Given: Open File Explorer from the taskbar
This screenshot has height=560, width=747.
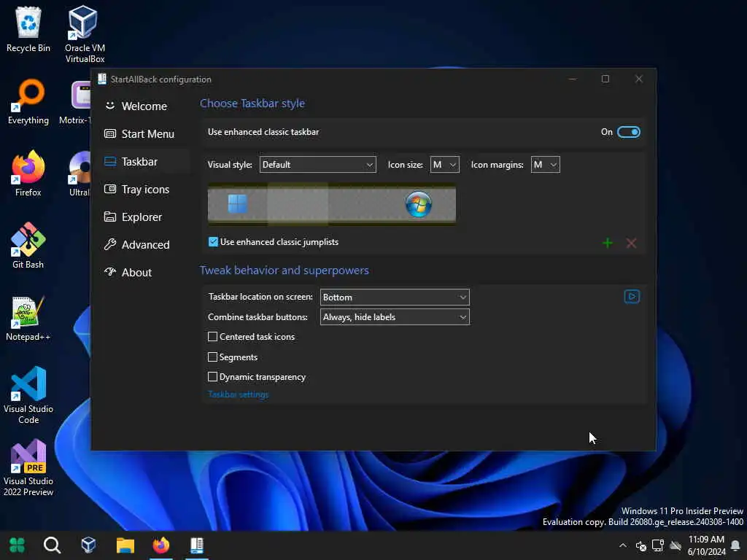Looking at the screenshot, I should (125, 545).
